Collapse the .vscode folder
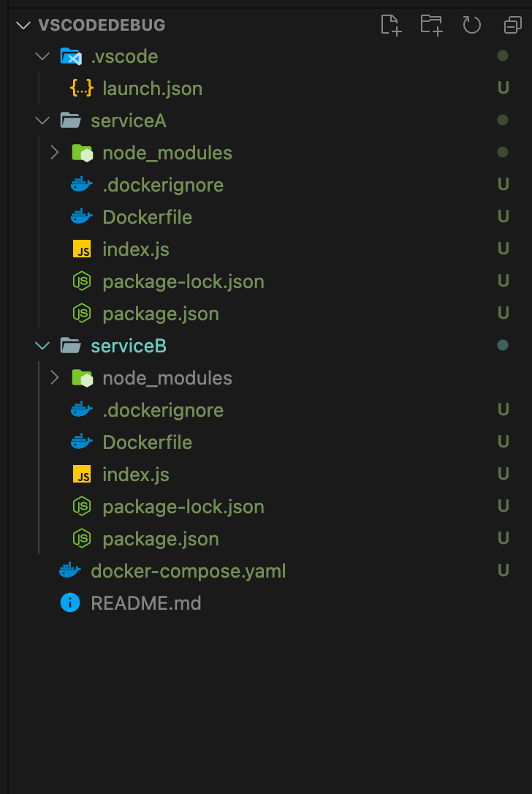 point(42,56)
